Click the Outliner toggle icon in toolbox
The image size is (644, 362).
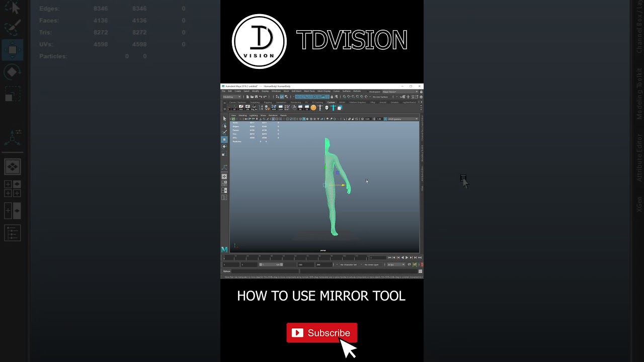(x=224, y=197)
